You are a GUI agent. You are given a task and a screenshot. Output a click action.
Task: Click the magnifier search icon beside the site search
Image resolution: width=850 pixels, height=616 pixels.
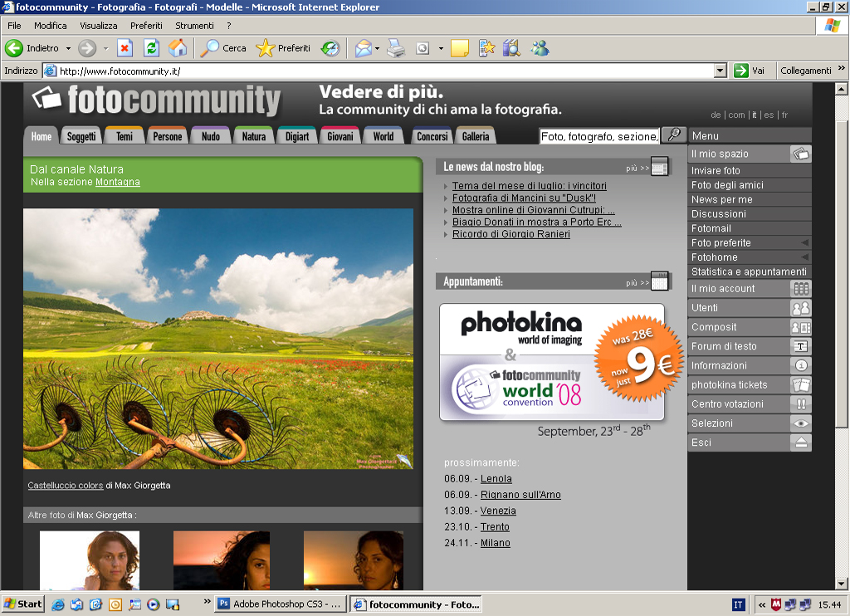tap(674, 135)
